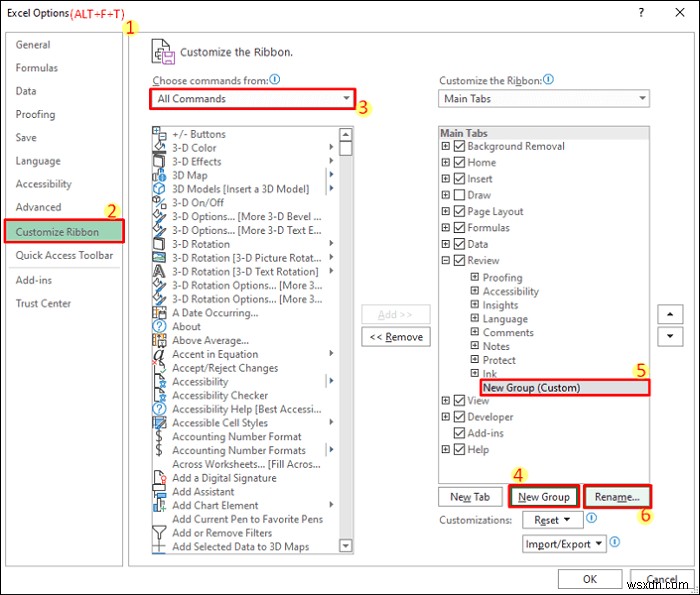Screen dimensions: 700x595
Task: Toggle the Data tab checkbox in Main Tabs
Action: coord(459,244)
